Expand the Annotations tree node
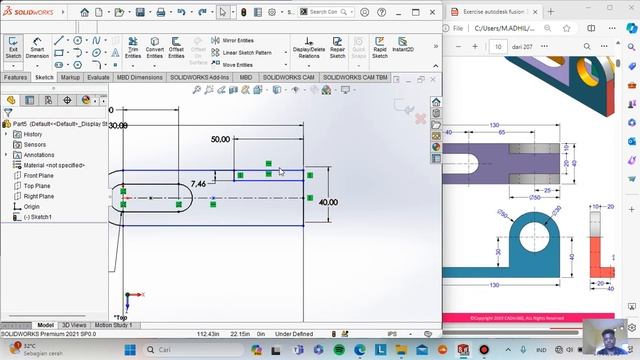This screenshot has height=360, width=640. tap(6, 155)
